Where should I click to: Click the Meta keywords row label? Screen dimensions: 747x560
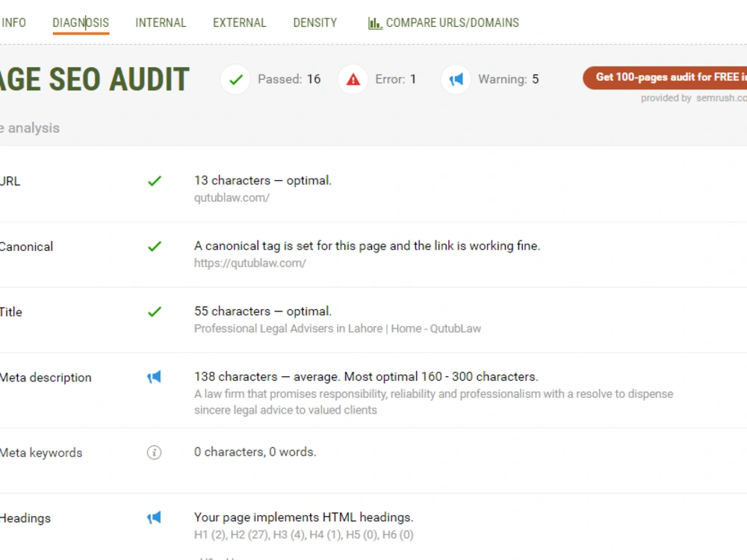click(x=41, y=453)
